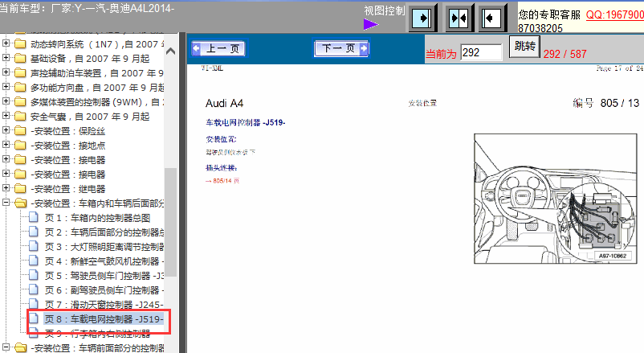Click page icon of 页 5 驾驶员侧车门
Image resolution: width=644 pixels, height=353 pixels.
[34, 275]
